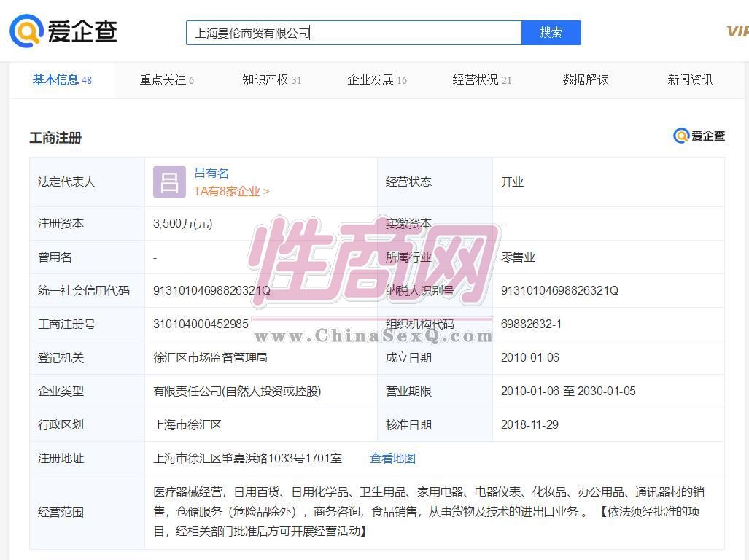The image size is (749, 560).
Task: Open the 经营状况 tab
Action: coord(481,80)
